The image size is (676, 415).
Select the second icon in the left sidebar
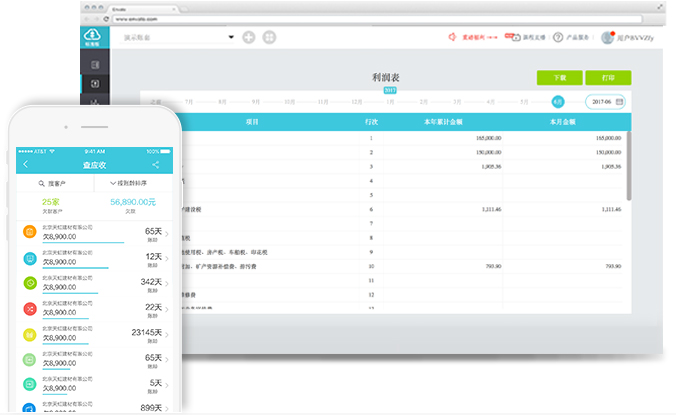(x=94, y=83)
